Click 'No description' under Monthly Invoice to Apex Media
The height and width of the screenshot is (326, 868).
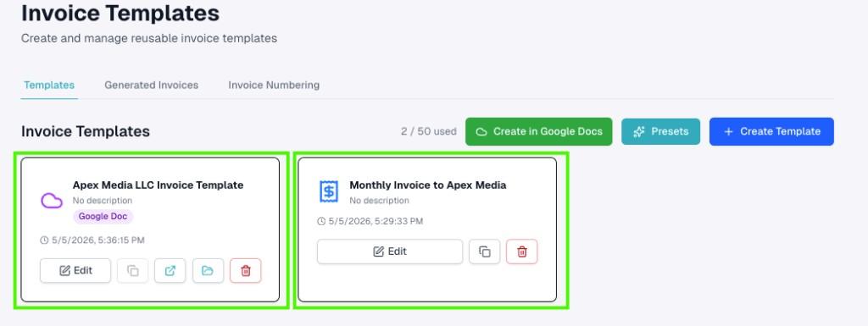tap(379, 201)
